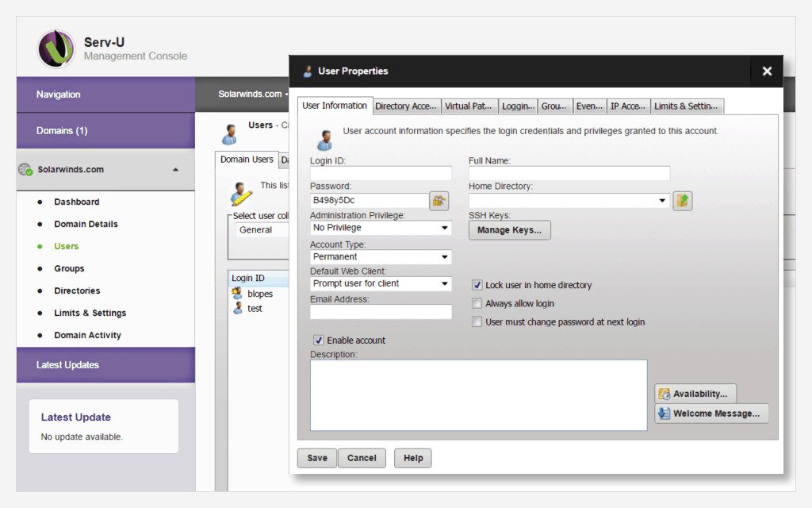Click Manage Keys for SSH
The height and width of the screenshot is (508, 812).
pos(511,230)
